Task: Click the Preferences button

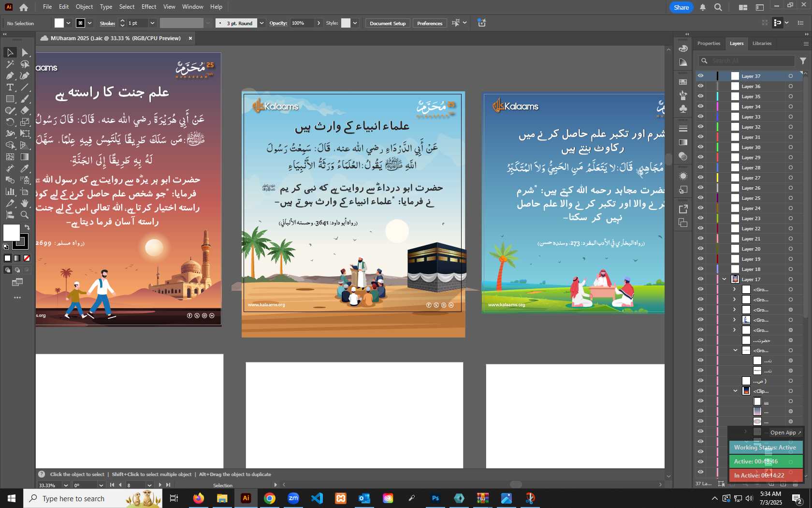Action: (430, 23)
